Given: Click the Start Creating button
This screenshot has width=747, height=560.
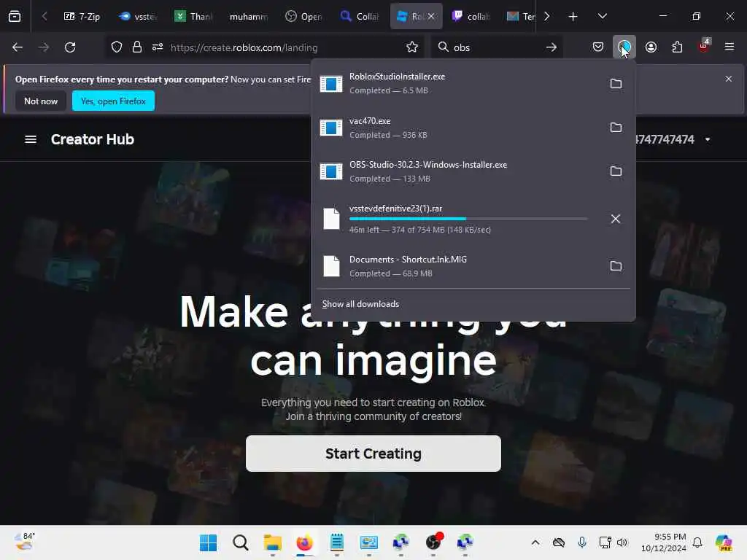Looking at the screenshot, I should 373,454.
